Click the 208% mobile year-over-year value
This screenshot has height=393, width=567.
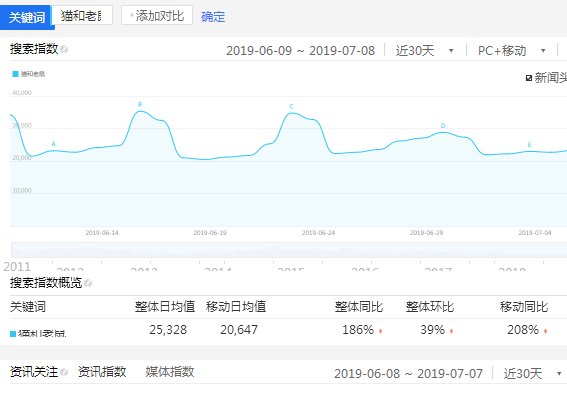[x=523, y=330]
